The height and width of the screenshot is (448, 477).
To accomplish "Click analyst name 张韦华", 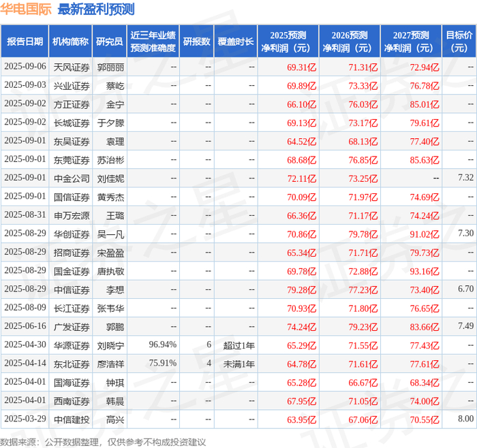I will click(110, 308).
